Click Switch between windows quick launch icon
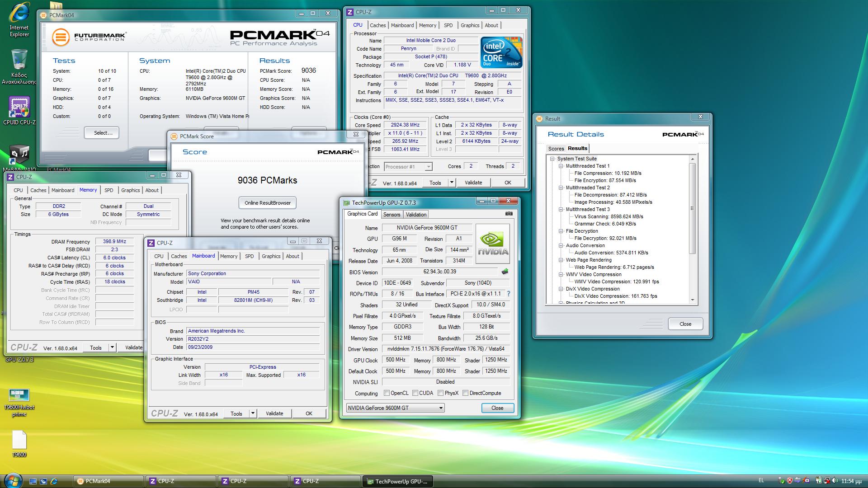The width and height of the screenshot is (868, 488). pos(43,481)
